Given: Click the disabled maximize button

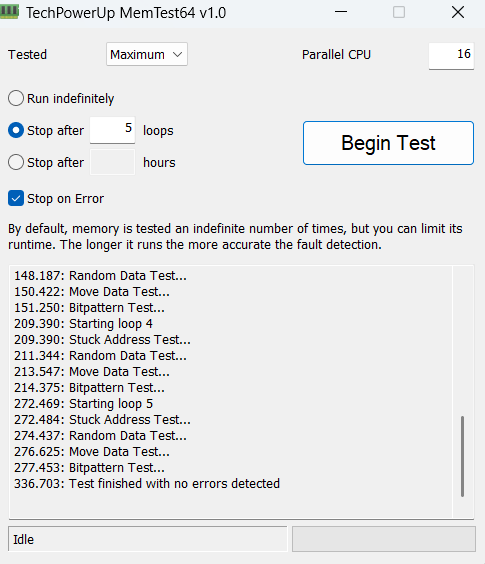Looking at the screenshot, I should (x=399, y=12).
